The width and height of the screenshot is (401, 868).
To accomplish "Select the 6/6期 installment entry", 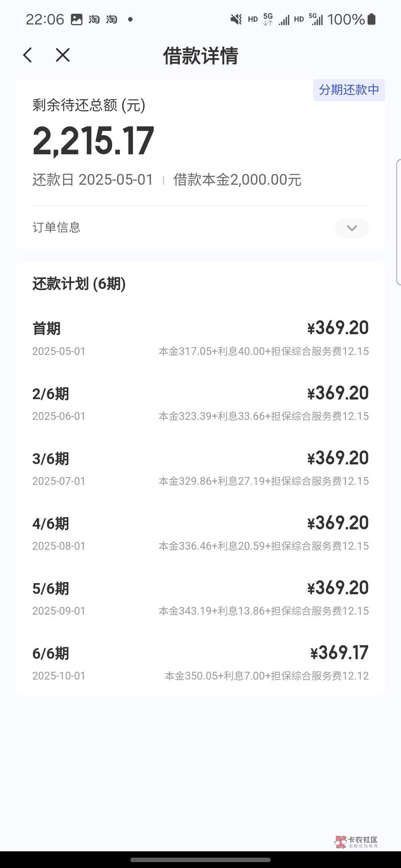I will pos(200,663).
